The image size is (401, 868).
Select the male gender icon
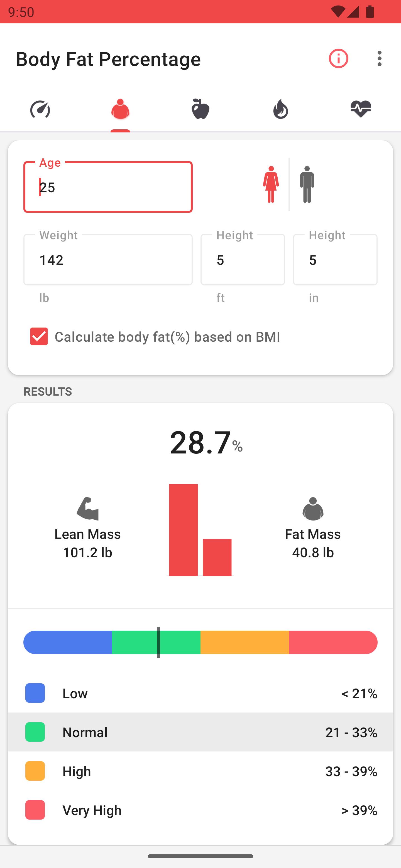point(307,184)
